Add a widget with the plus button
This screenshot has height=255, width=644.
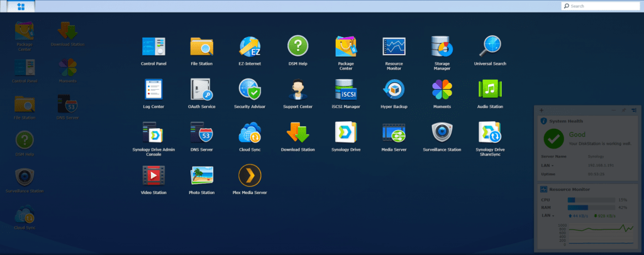542,111
